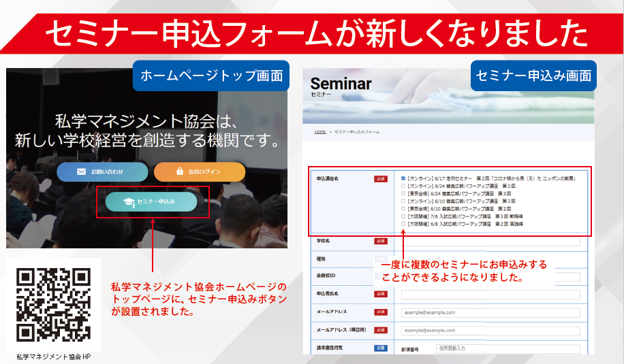Click the 私学マネジメント協会 HP QR code

(x=54, y=304)
